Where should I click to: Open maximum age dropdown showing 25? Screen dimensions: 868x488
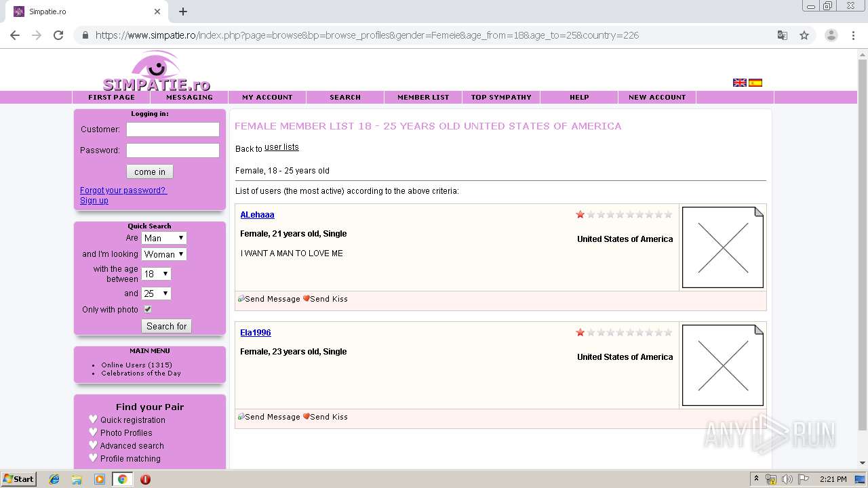pos(157,293)
